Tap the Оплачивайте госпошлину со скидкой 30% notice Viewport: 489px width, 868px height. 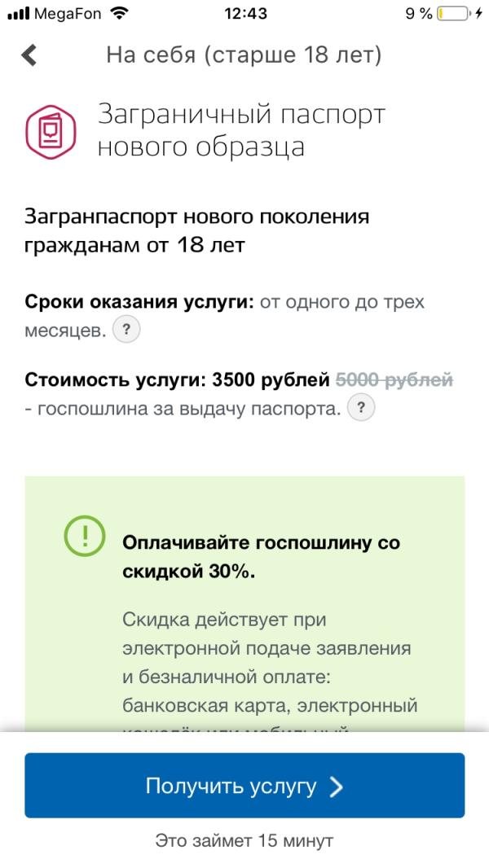tap(261, 557)
